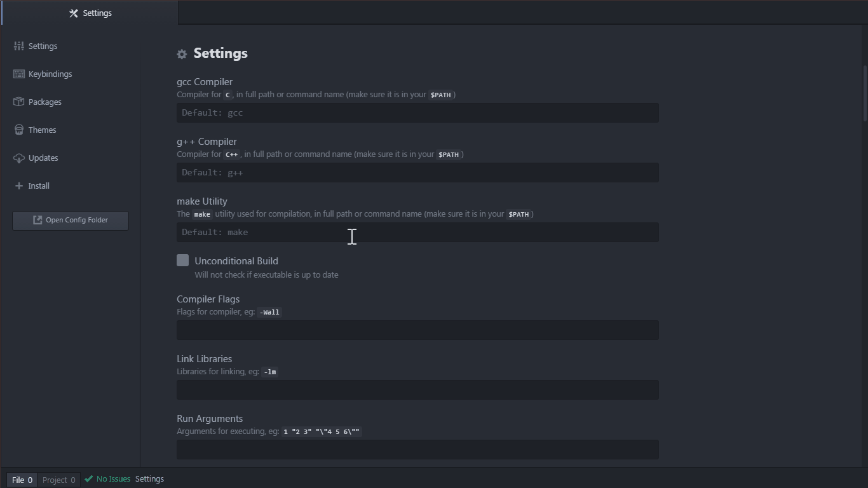Image resolution: width=868 pixels, height=488 pixels.
Task: Click the gear icon beside Settings heading
Action: click(182, 54)
